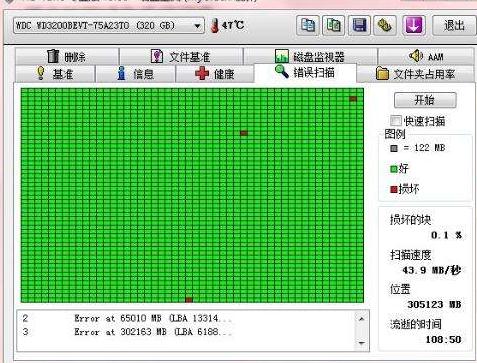477x363 pixels.
Task: Open the options wrench icon
Action: tap(385, 25)
